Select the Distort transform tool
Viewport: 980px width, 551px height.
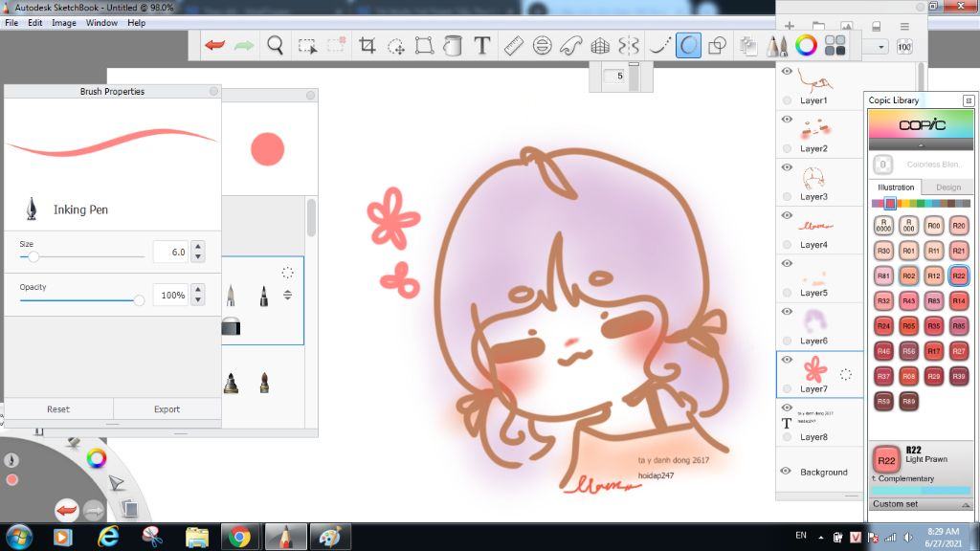[424, 45]
